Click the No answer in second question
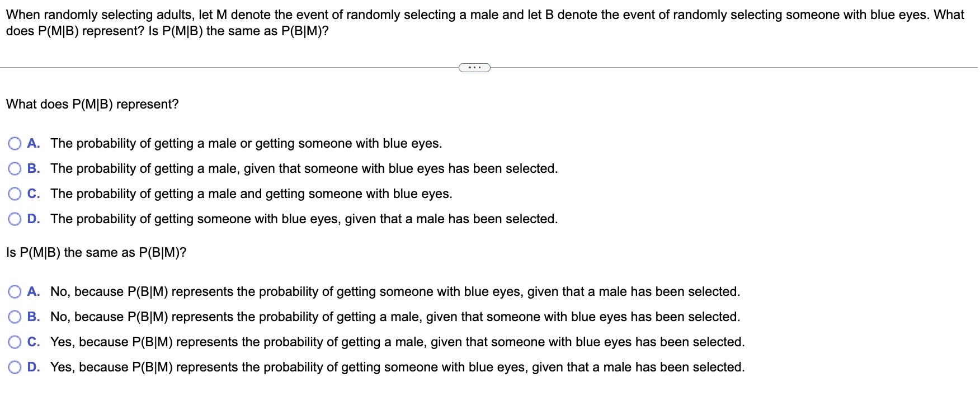The width and height of the screenshot is (980, 405). (394, 291)
